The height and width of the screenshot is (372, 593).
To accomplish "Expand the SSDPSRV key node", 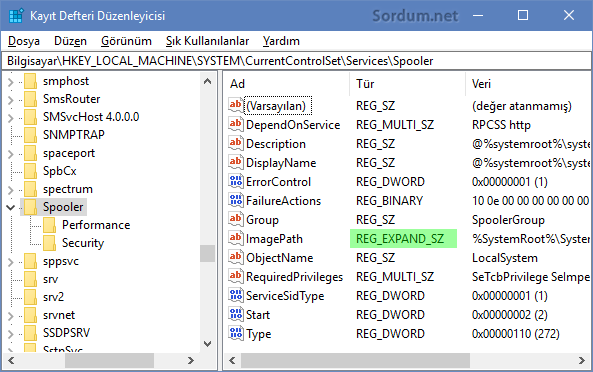I will point(11,333).
